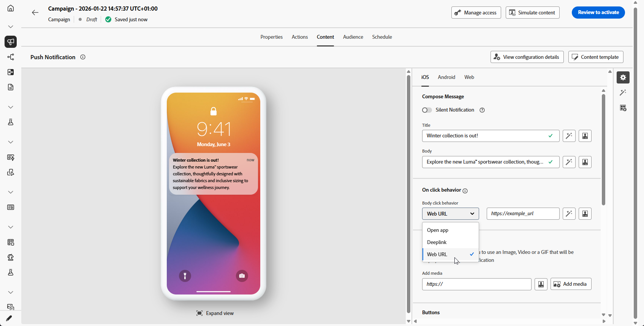The height and width of the screenshot is (326, 644).
Task: Click Expand view below the phone preview
Action: [x=215, y=313]
